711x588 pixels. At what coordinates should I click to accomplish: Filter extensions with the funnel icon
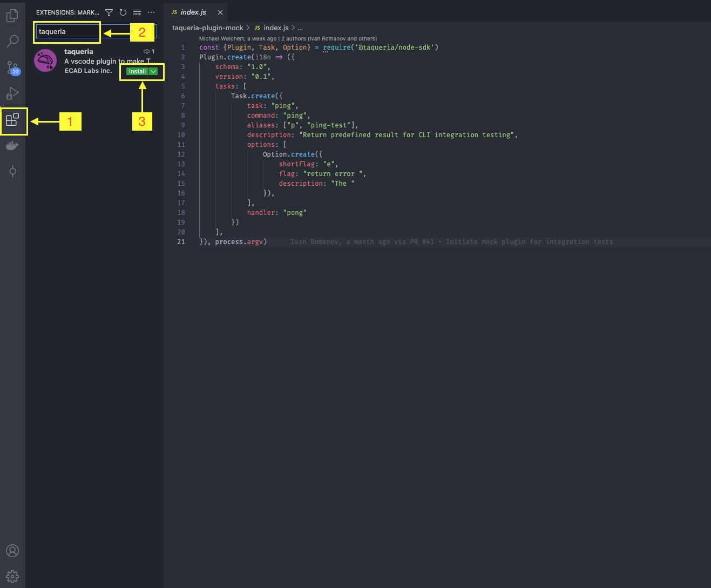click(109, 12)
